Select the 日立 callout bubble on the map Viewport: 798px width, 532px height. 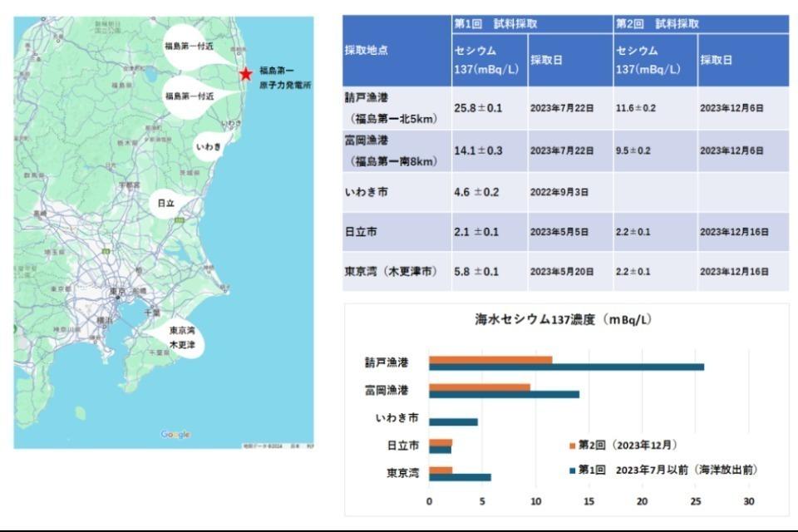click(167, 203)
